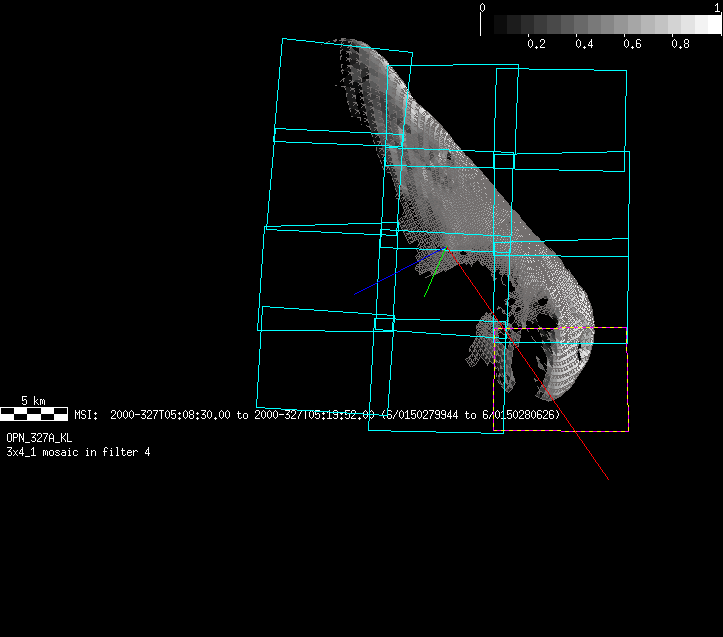Click the 0 minimum label above the color bar

483,7
